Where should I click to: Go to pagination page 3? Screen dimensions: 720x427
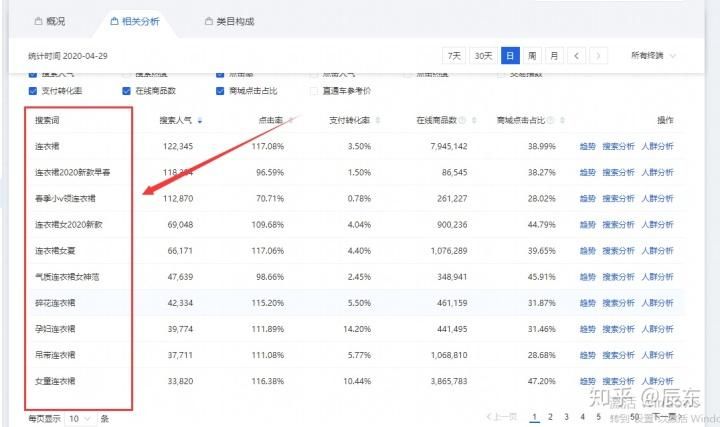[566, 417]
